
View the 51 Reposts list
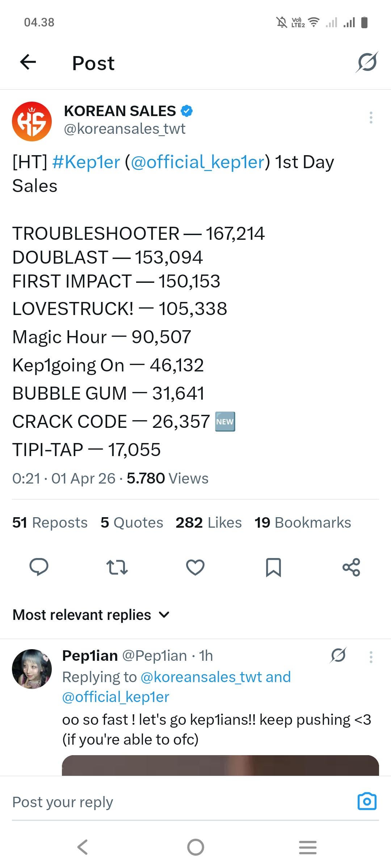(x=50, y=523)
